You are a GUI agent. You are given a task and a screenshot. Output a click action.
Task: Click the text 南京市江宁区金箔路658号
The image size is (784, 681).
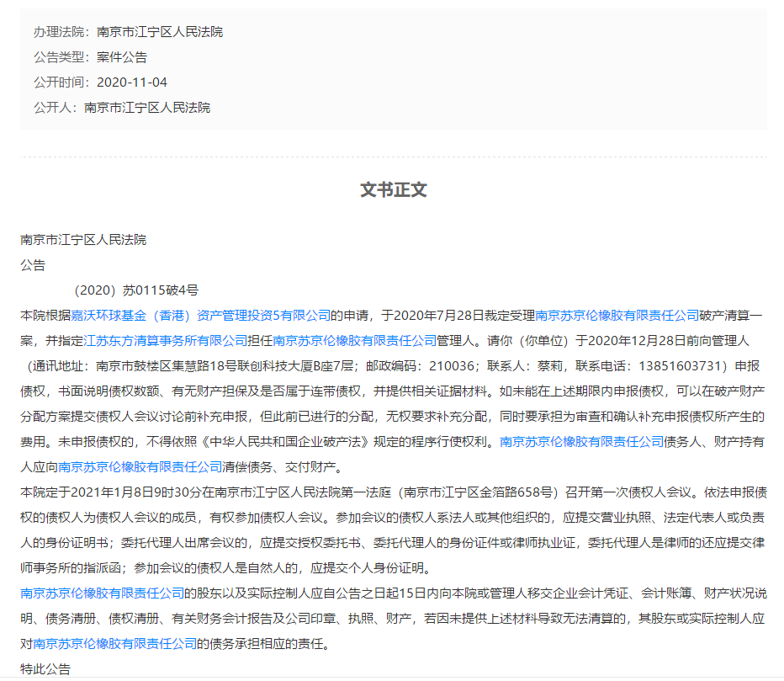[479, 492]
